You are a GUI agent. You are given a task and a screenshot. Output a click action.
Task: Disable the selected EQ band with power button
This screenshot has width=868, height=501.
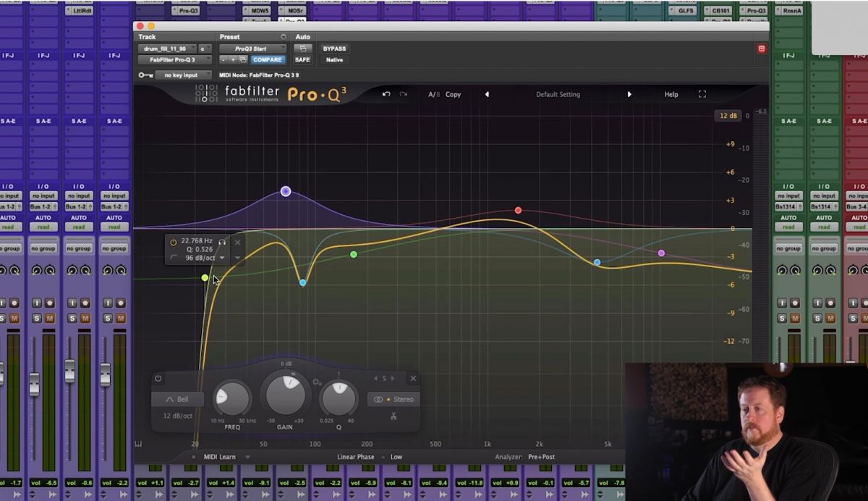coord(157,378)
